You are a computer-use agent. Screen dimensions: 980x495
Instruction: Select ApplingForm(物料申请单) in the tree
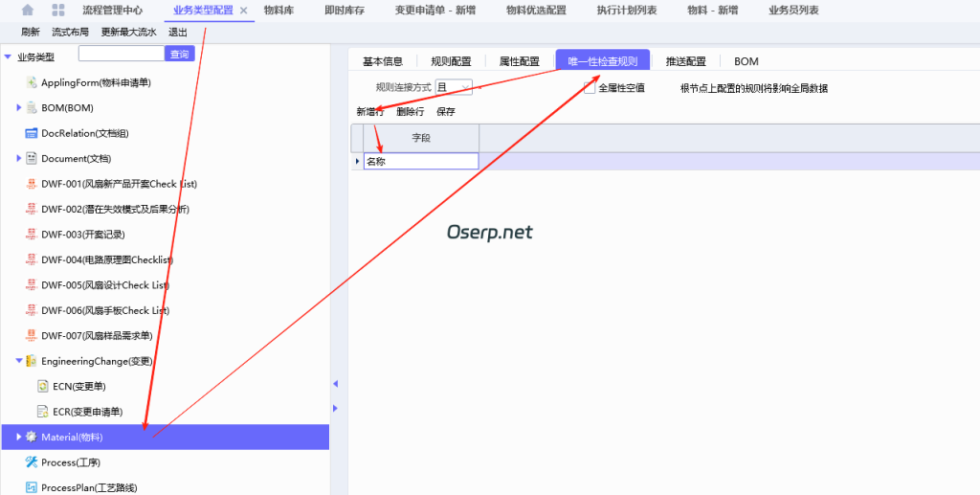(x=97, y=82)
